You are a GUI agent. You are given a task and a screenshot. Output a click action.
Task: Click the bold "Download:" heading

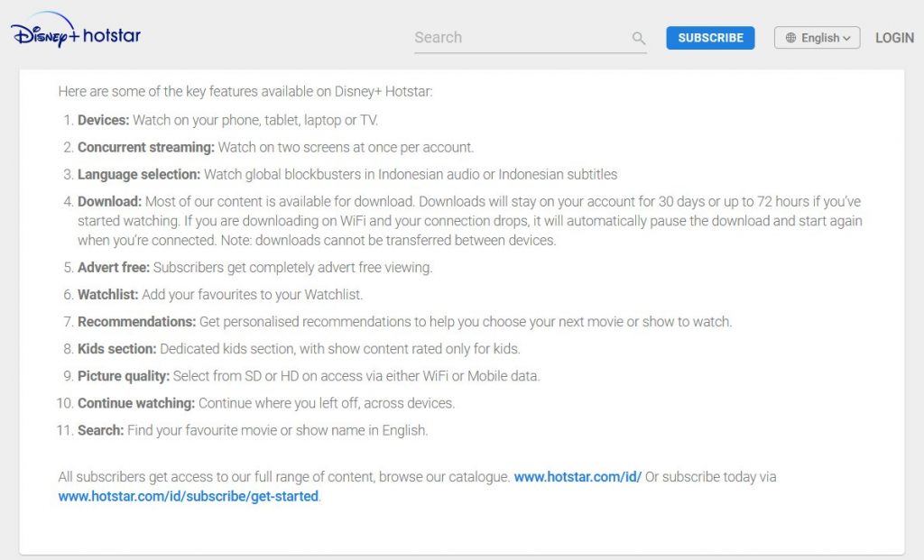coord(109,201)
